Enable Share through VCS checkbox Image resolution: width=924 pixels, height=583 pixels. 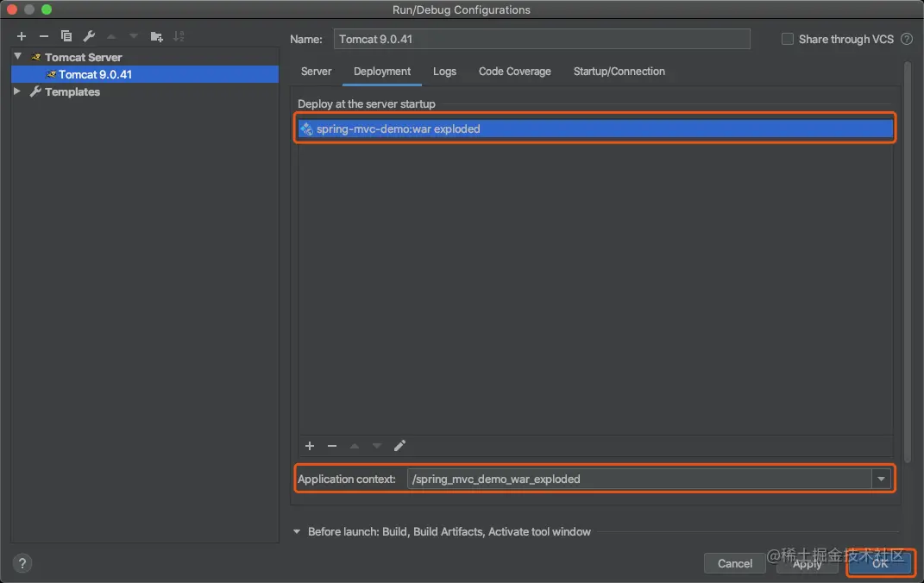coord(788,39)
